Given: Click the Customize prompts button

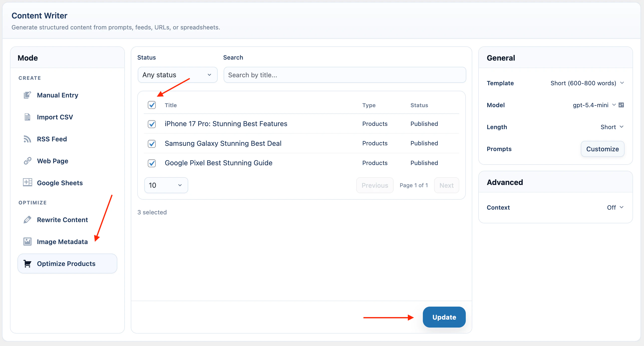Looking at the screenshot, I should [603, 149].
